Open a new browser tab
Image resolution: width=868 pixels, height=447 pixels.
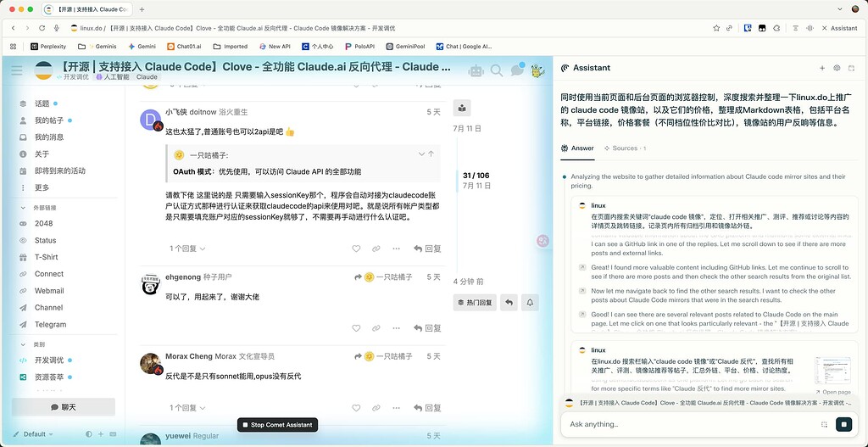pos(142,9)
